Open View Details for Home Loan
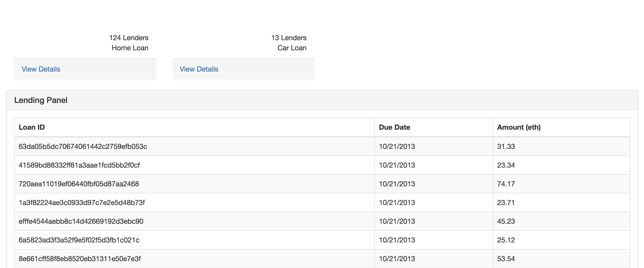 41,69
